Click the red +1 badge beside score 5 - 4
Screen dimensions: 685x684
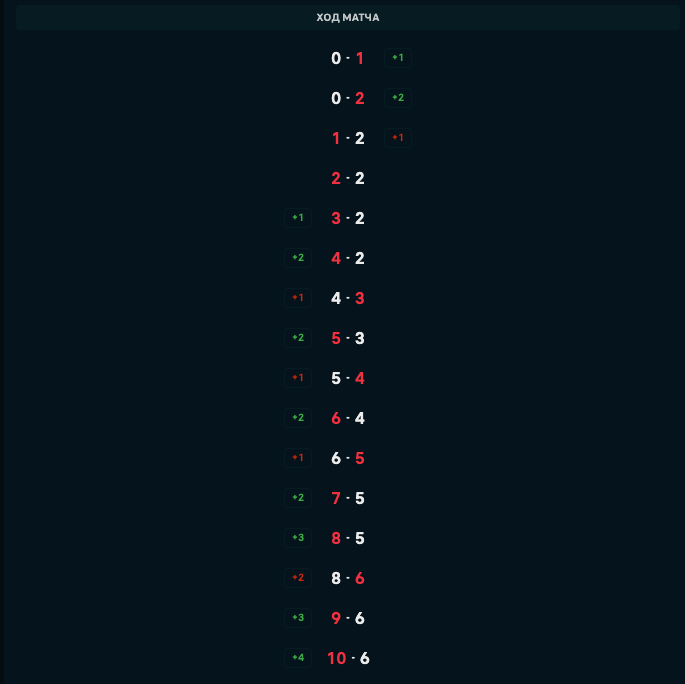(298, 378)
